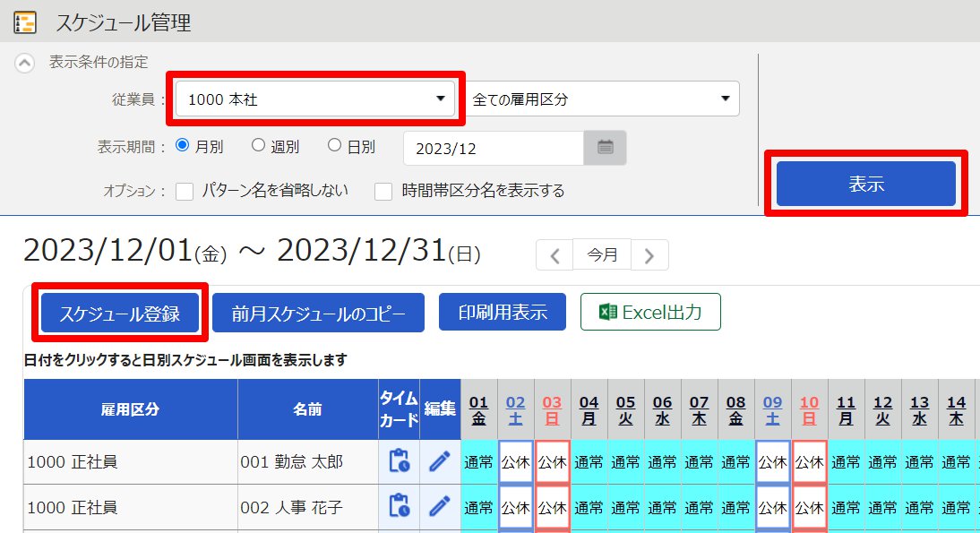Click name cell 002 人事 花子
980x533 pixels.
307,507
